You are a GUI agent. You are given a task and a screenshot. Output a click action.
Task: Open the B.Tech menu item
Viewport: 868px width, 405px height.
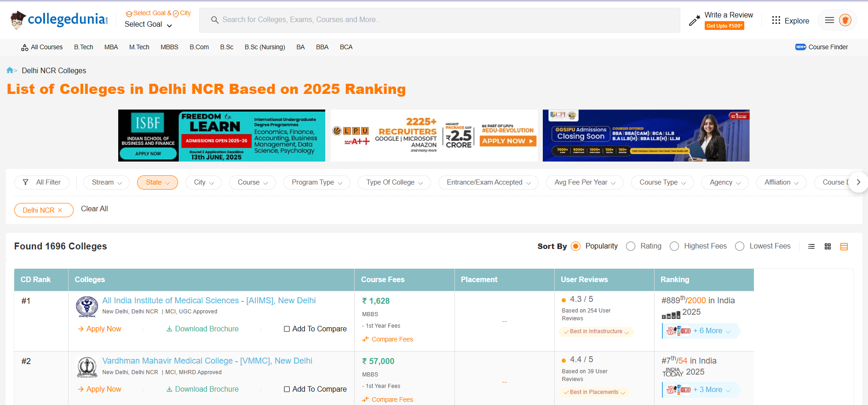click(83, 47)
